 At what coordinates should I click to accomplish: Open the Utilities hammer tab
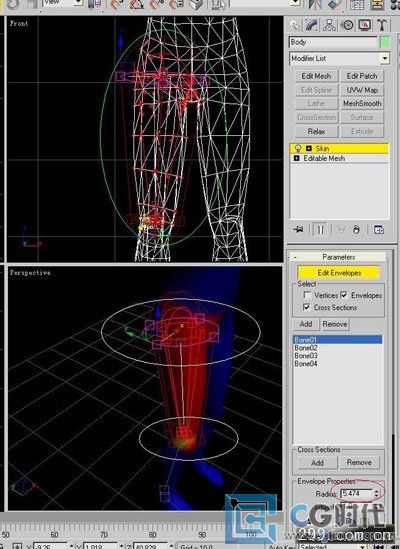[x=382, y=26]
